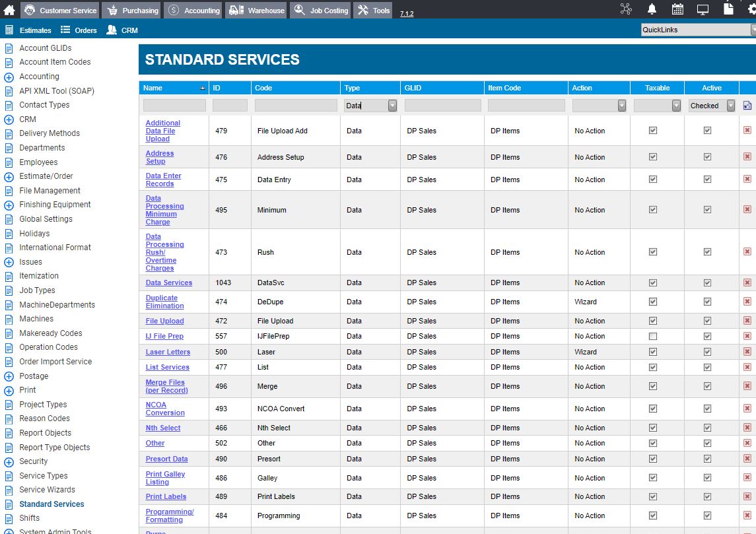The height and width of the screenshot is (534, 756).
Task: Open notifications bell icon
Action: 652,9
